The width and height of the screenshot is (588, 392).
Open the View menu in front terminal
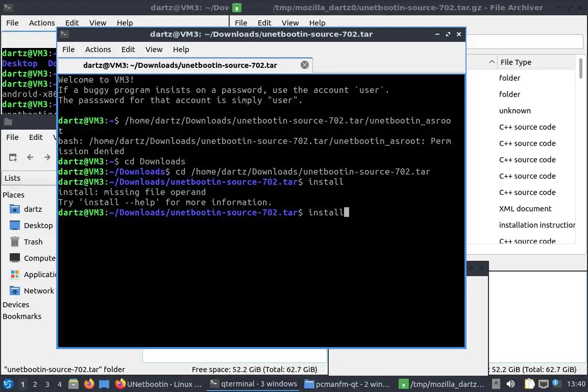point(154,50)
